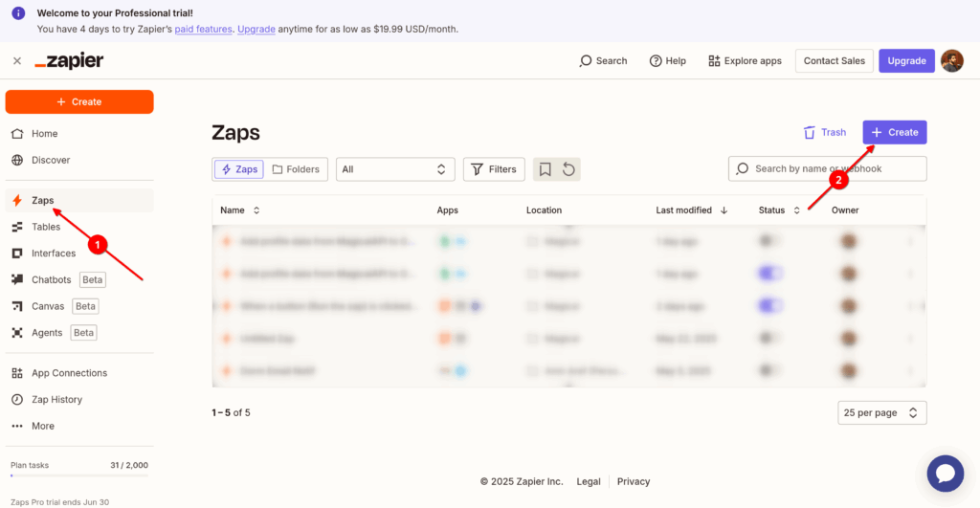Sort by the Name column
Screen dimensions: 980x508
point(240,210)
